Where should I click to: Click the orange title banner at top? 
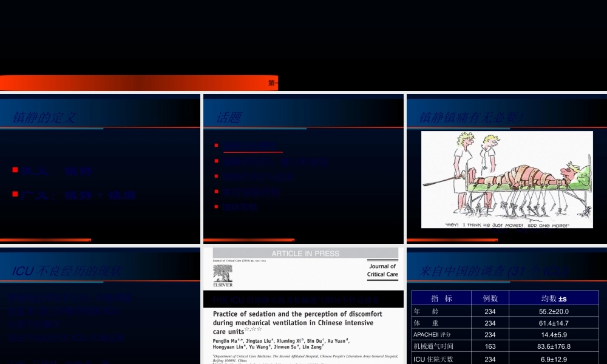tap(139, 83)
